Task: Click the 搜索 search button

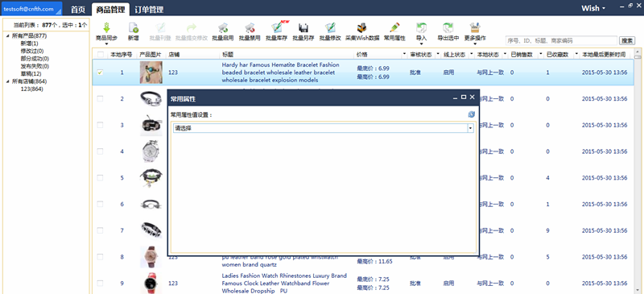Action: (x=627, y=41)
